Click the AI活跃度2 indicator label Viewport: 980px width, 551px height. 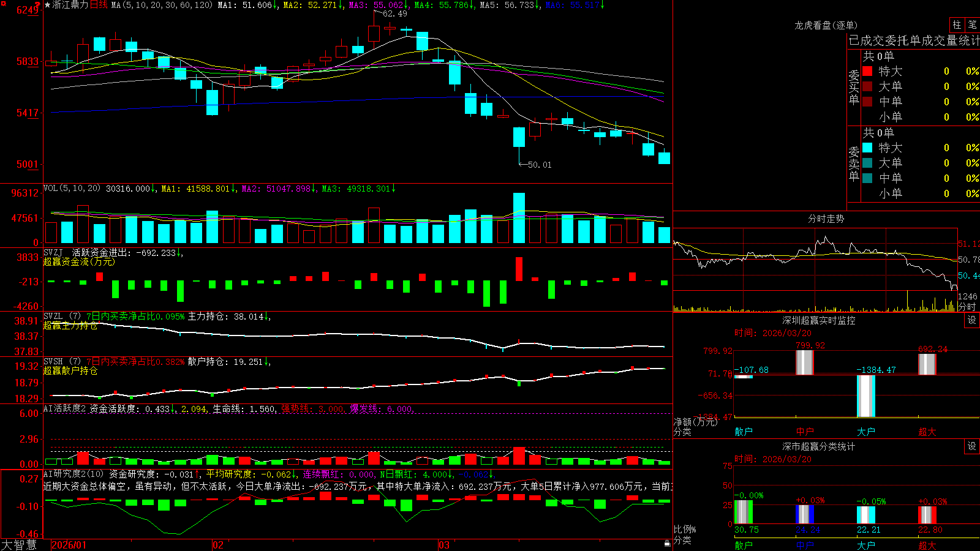65,408
